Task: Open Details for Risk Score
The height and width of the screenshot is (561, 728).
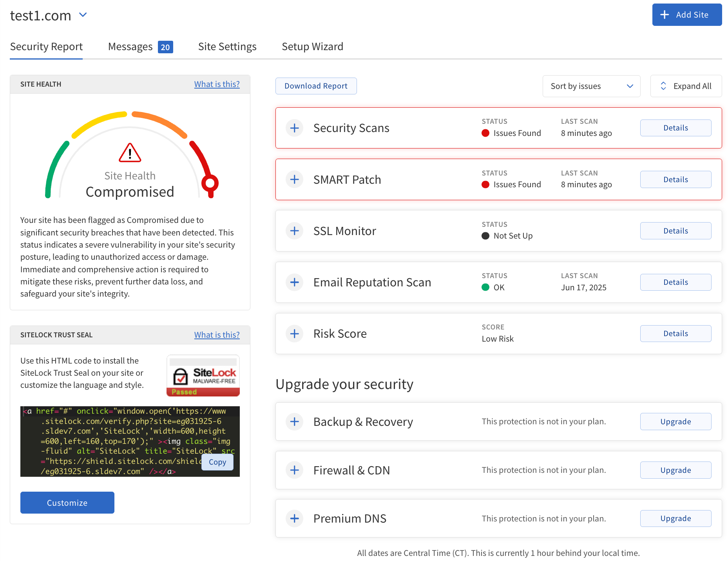Action: [675, 333]
